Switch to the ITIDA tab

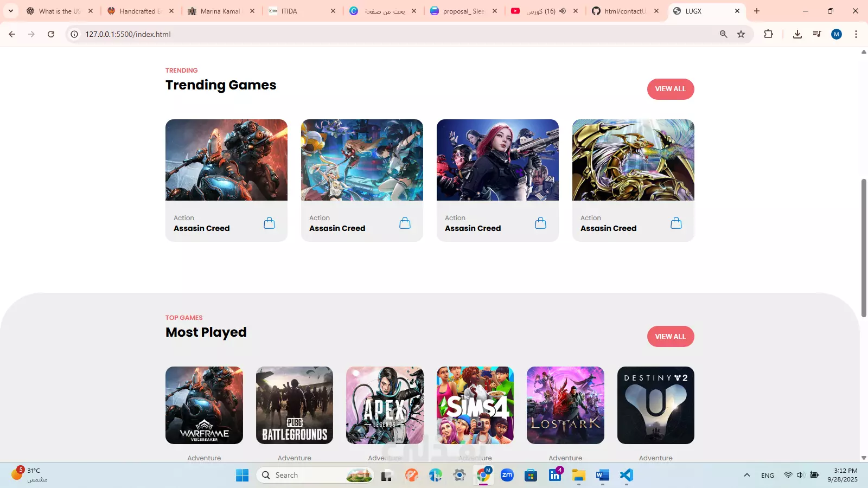pos(302,11)
